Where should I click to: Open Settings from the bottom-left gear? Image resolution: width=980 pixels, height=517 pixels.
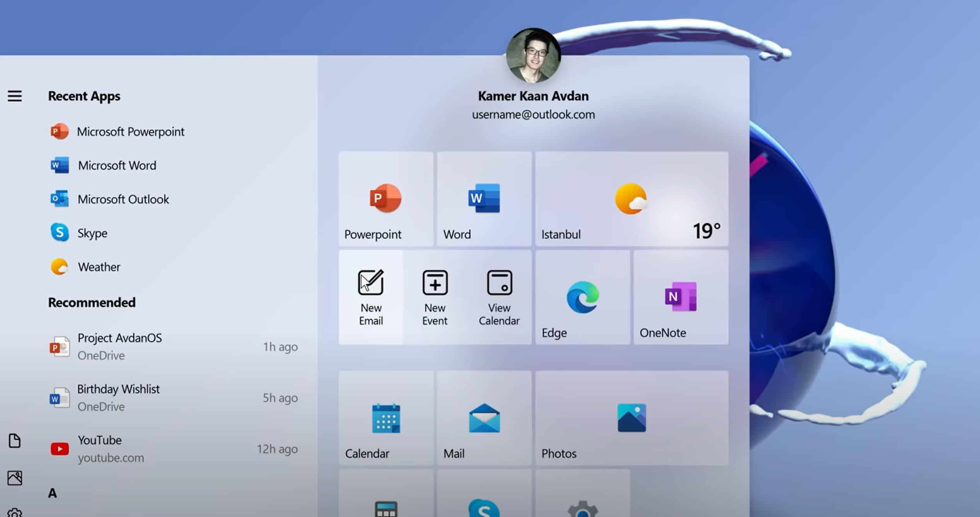tap(15, 512)
